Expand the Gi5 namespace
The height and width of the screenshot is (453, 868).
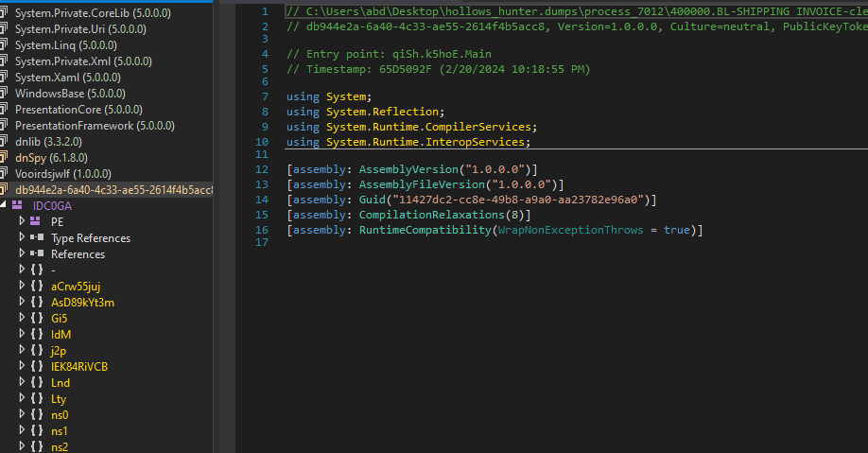coord(22,318)
